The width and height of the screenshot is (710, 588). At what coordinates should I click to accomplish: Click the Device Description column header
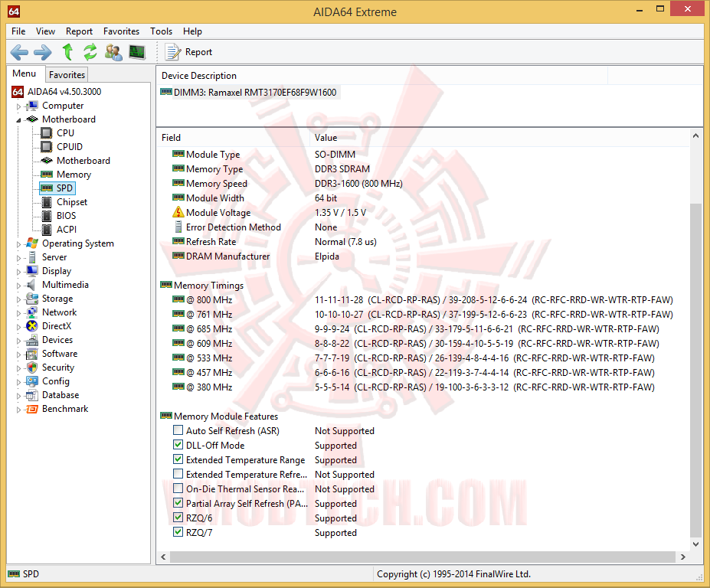[381, 76]
